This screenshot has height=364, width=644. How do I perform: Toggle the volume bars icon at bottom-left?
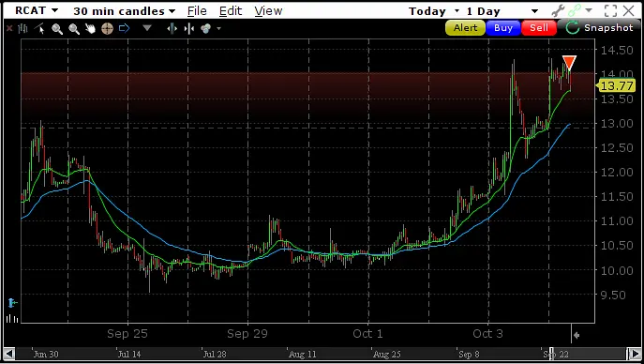pos(12,318)
